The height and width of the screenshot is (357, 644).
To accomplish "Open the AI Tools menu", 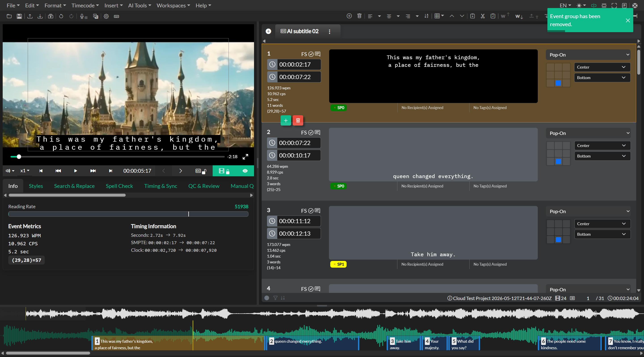I will pos(140,6).
